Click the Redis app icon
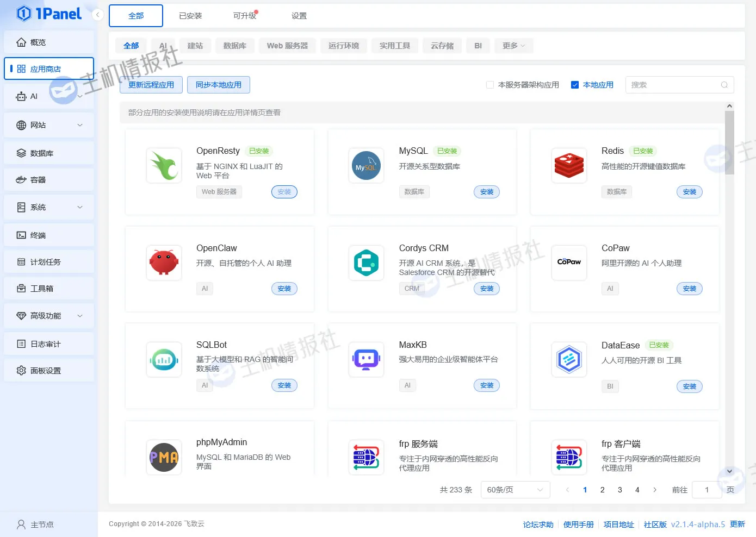Screen dimensions: 756x537 569,166
